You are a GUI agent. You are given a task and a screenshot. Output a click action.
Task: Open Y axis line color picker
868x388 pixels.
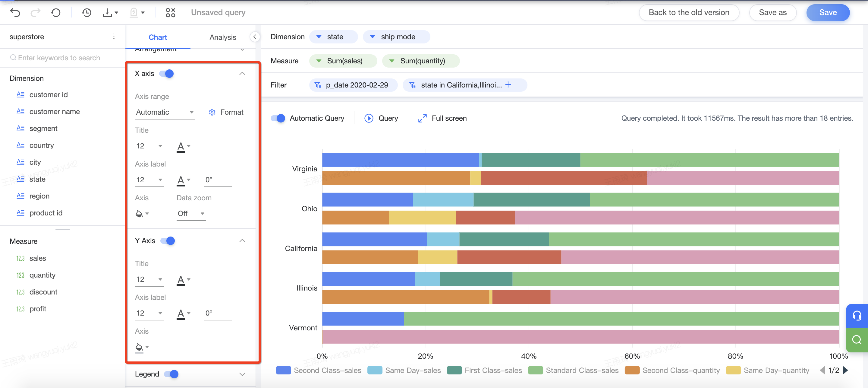click(142, 347)
